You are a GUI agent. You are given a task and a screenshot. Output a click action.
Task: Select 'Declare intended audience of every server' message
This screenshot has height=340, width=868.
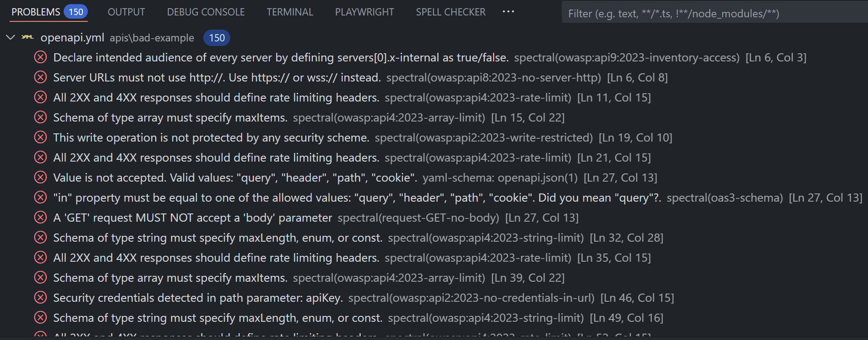[x=281, y=58]
